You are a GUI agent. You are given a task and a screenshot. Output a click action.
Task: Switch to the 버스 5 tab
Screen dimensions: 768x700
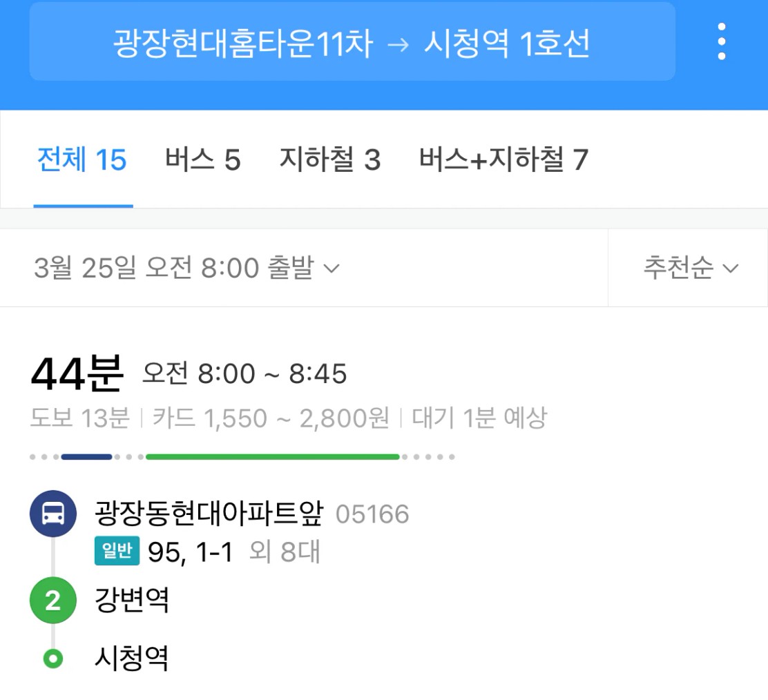203,159
